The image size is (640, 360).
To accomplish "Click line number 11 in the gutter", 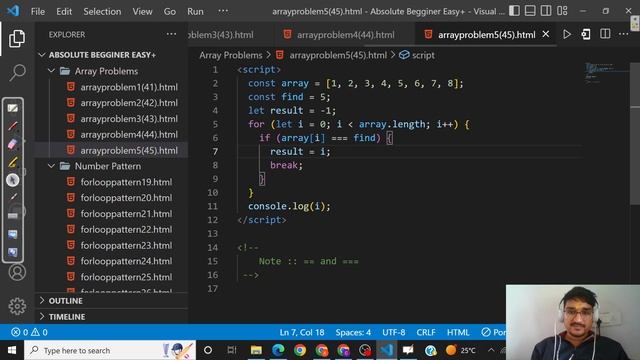I will pos(212,206).
